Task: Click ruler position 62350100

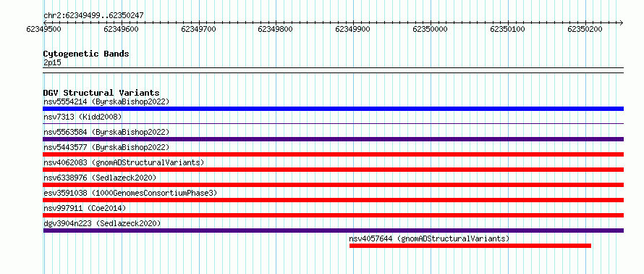Action: pos(508,29)
